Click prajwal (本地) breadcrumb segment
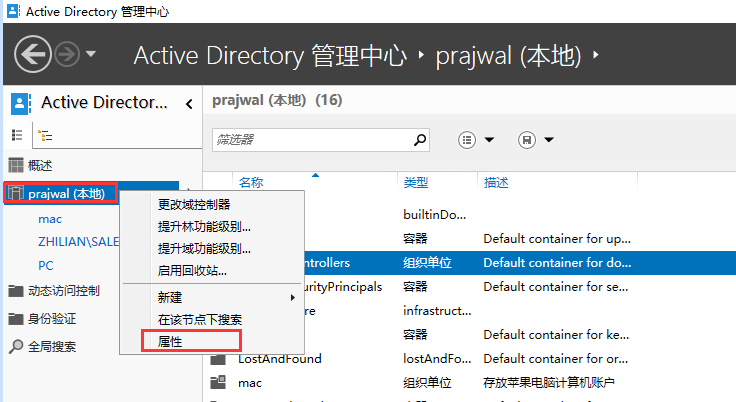Viewport: 736px width, 402px height. pos(508,55)
